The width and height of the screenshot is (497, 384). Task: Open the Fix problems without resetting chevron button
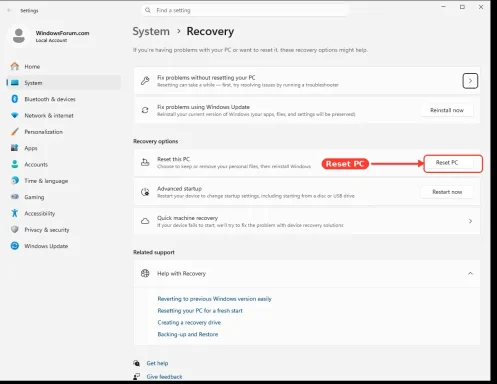[470, 81]
